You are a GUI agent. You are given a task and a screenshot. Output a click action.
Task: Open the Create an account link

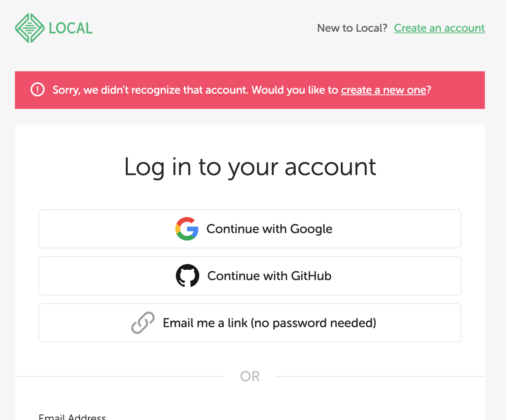tap(439, 28)
